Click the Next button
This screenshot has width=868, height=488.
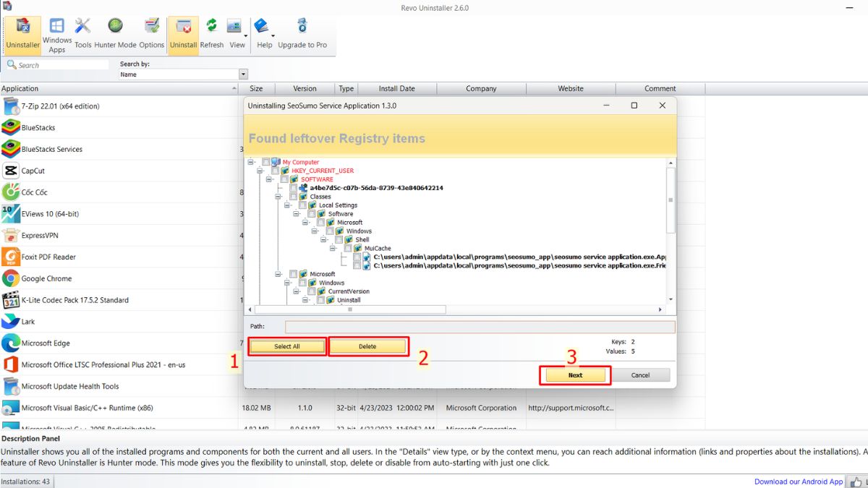click(x=575, y=375)
